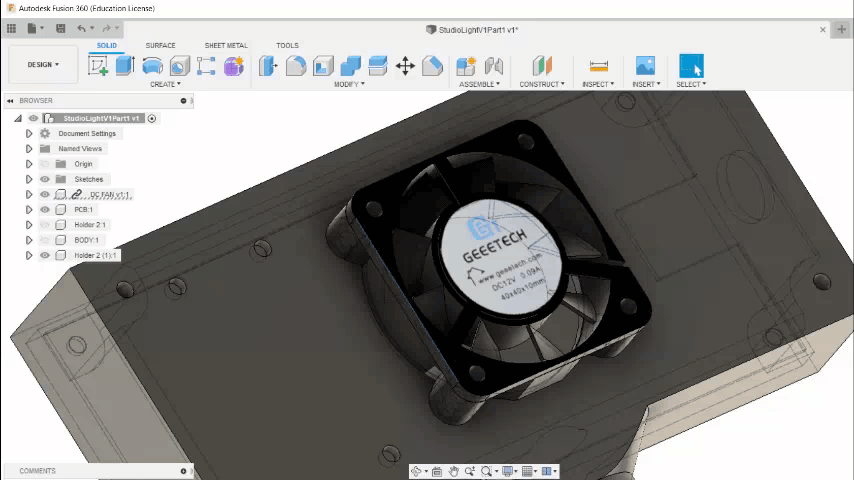Select the Combine tool
Screen dimensions: 854x480
tap(350, 66)
